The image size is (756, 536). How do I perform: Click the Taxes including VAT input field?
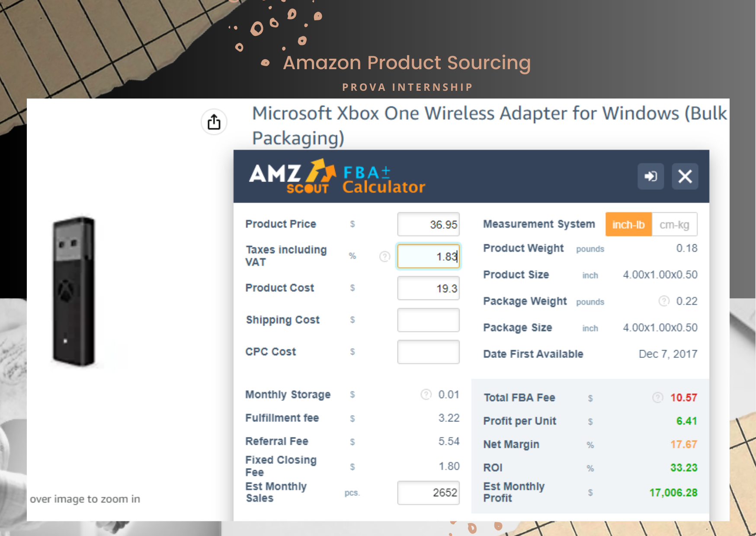(428, 256)
